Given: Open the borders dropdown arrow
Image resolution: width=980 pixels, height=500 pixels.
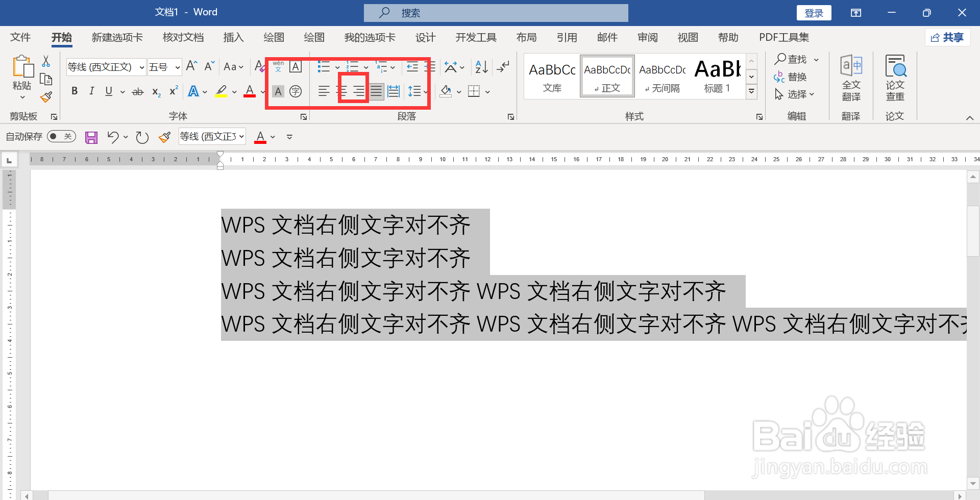Looking at the screenshot, I should pos(487,92).
